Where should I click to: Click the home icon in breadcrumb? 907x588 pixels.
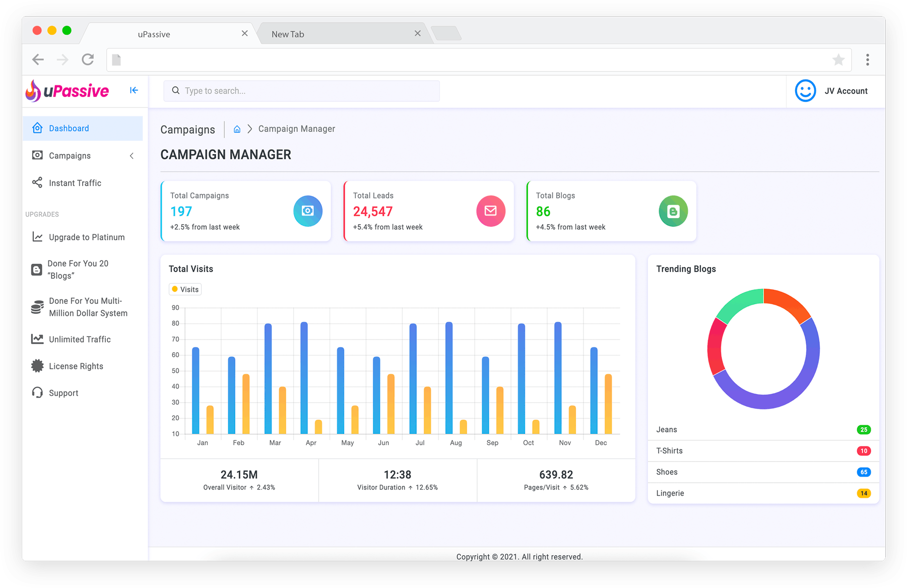point(237,129)
